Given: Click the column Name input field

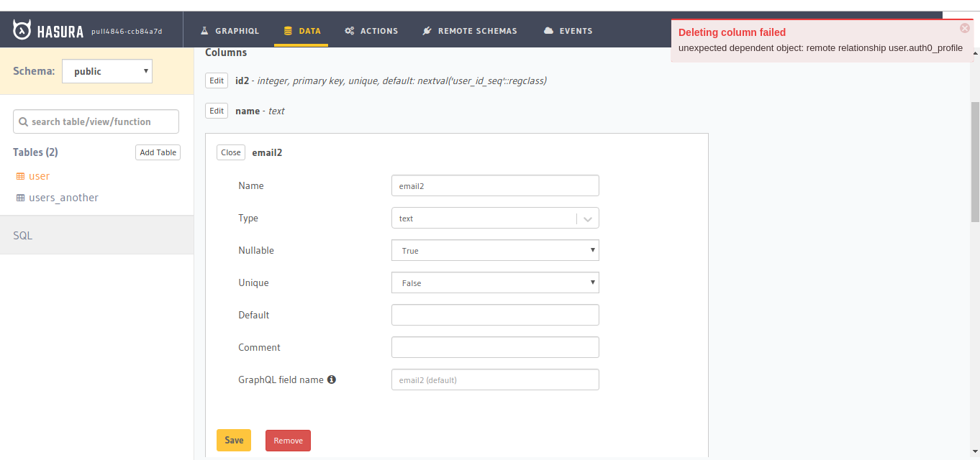Looking at the screenshot, I should point(495,185).
